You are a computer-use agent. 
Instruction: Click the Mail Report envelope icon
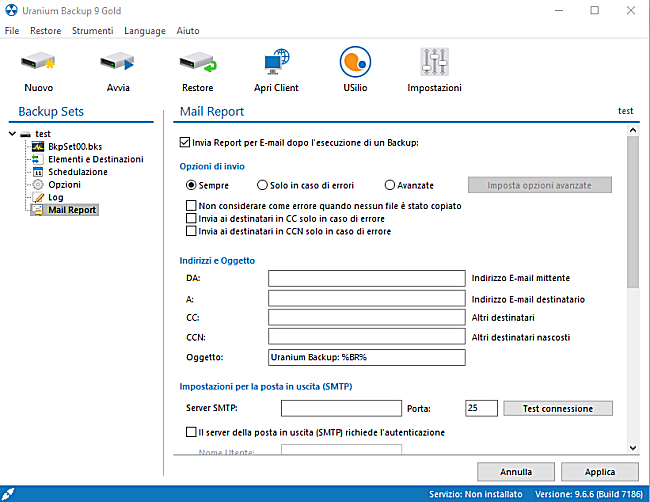(38, 210)
